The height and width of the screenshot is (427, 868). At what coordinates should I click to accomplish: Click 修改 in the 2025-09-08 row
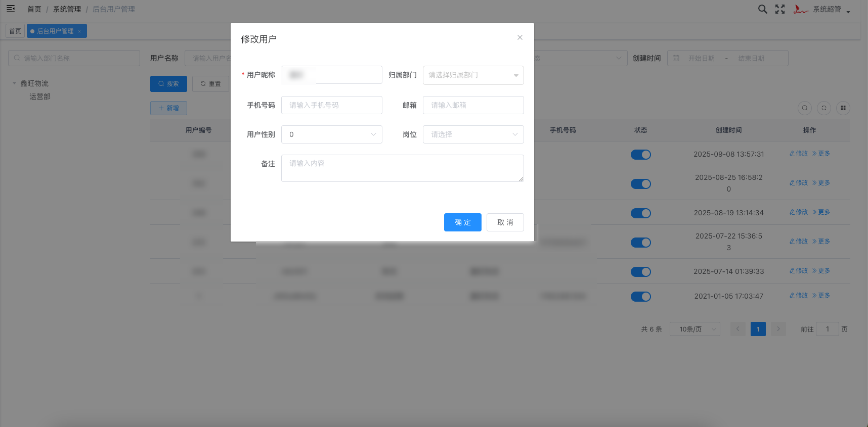coord(799,154)
